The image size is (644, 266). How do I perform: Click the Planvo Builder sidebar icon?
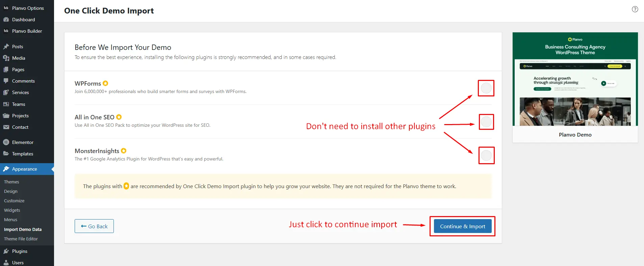tap(6, 31)
